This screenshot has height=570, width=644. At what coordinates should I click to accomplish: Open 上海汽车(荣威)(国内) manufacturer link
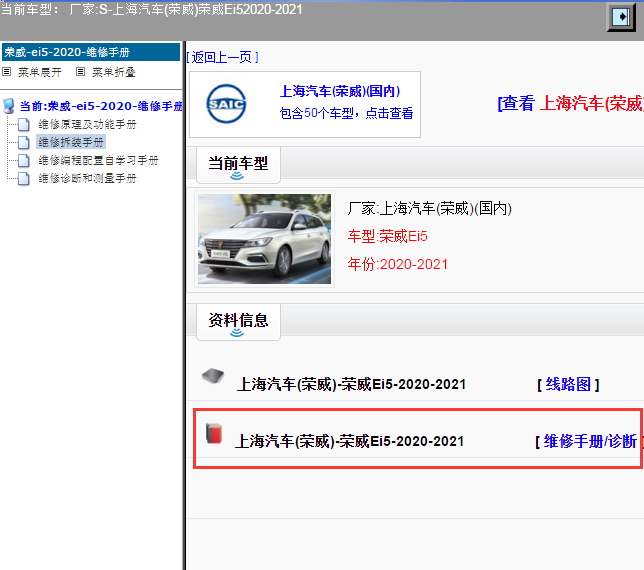(x=340, y=91)
